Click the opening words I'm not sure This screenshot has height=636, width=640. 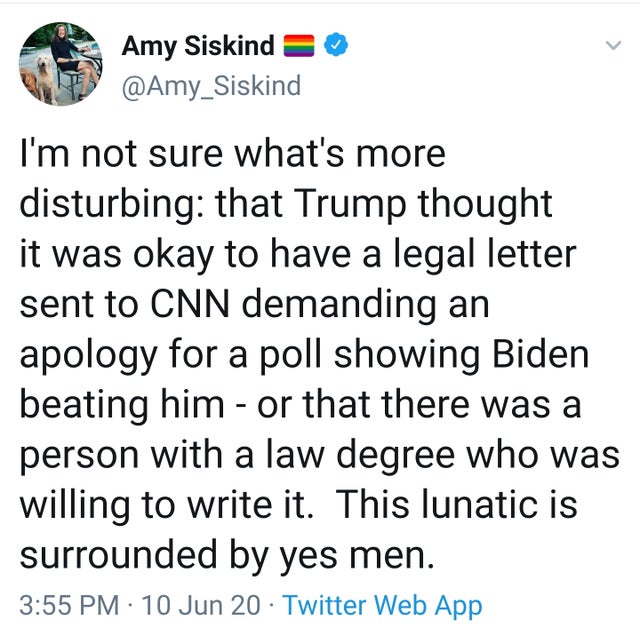click(x=122, y=154)
